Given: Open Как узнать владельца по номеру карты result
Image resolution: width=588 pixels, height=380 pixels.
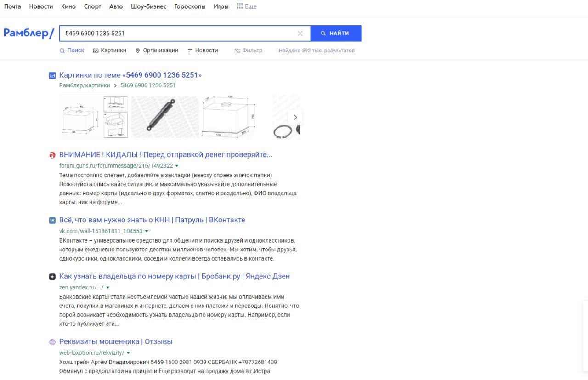Looking at the screenshot, I should [x=175, y=277].
